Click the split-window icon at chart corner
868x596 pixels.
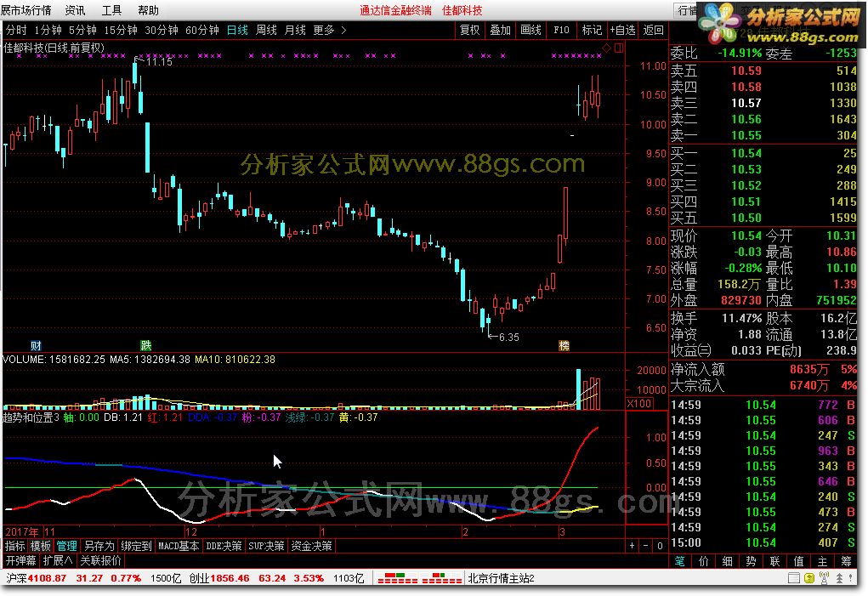[x=618, y=48]
